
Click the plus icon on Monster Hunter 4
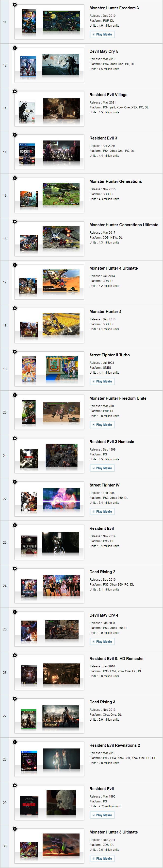pyautogui.click(x=15, y=308)
